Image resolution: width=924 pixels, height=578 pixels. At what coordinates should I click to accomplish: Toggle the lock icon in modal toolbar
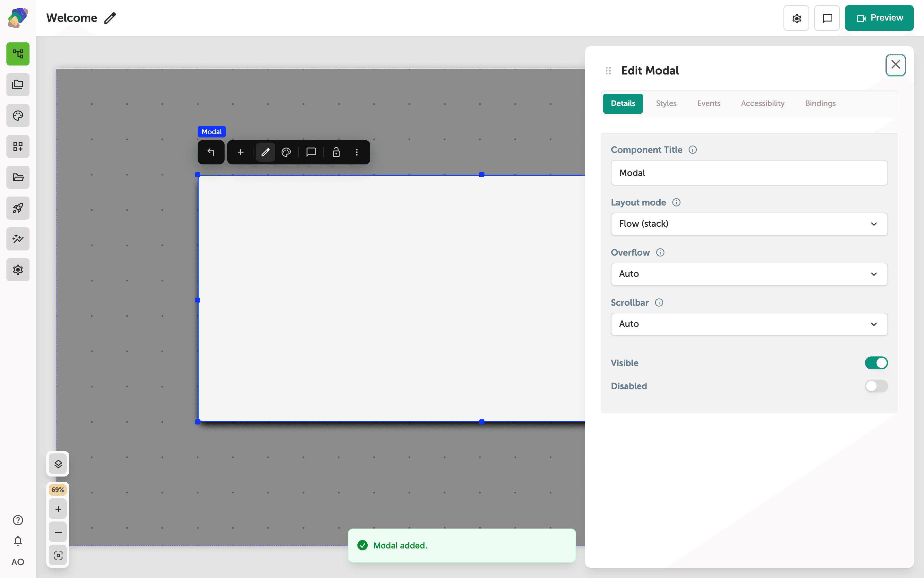336,152
